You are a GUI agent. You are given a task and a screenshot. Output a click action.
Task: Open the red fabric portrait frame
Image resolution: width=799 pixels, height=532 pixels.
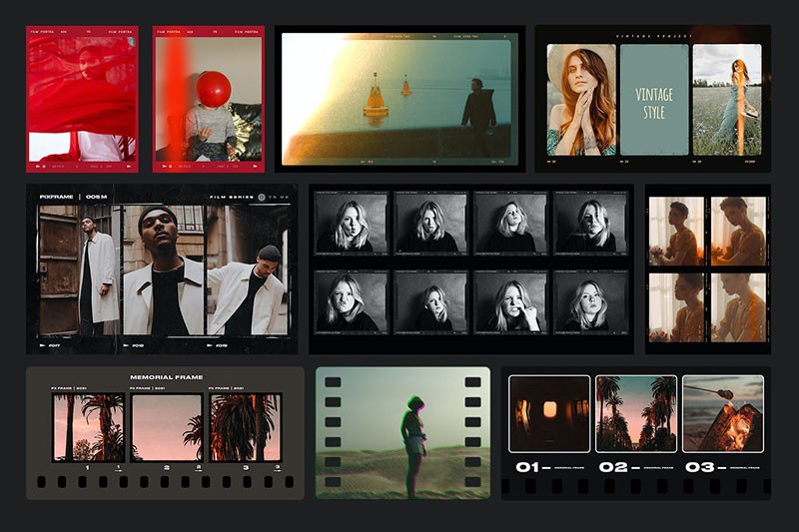pyautogui.click(x=82, y=99)
